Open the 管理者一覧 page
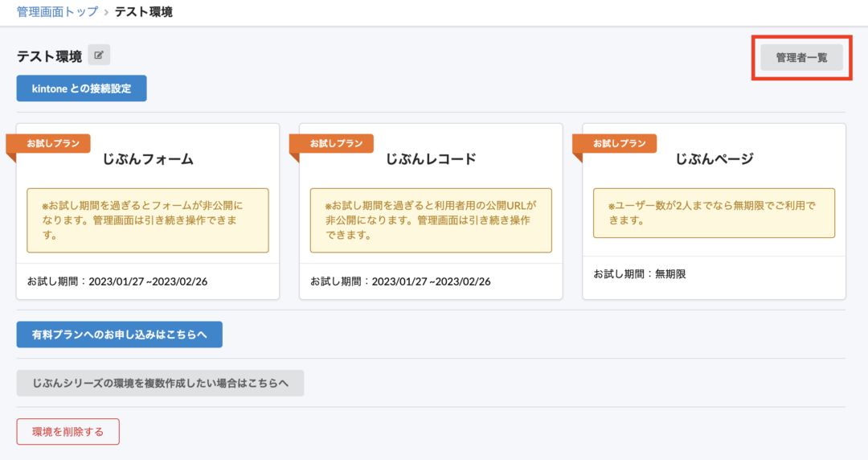868x460 pixels. coord(801,58)
